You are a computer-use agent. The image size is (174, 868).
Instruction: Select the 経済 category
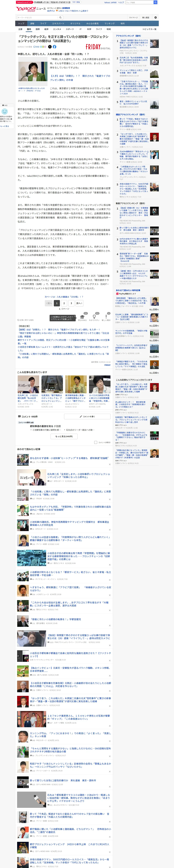click(46, 29)
